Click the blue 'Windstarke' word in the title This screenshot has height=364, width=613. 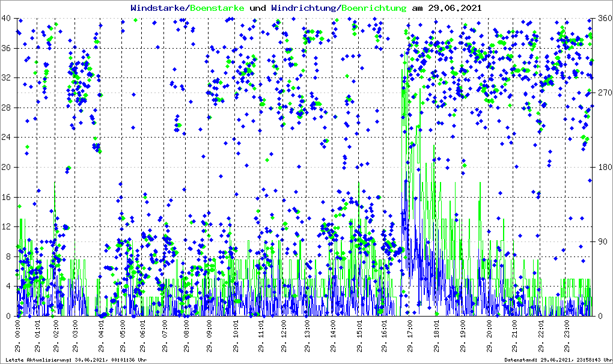point(158,8)
